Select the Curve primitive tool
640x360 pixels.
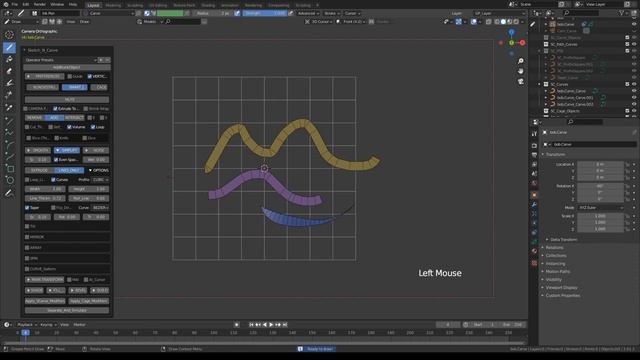9,156
